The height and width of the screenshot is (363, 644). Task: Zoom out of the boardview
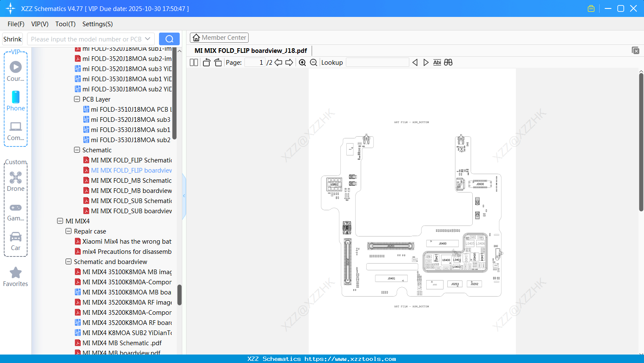pos(313,63)
